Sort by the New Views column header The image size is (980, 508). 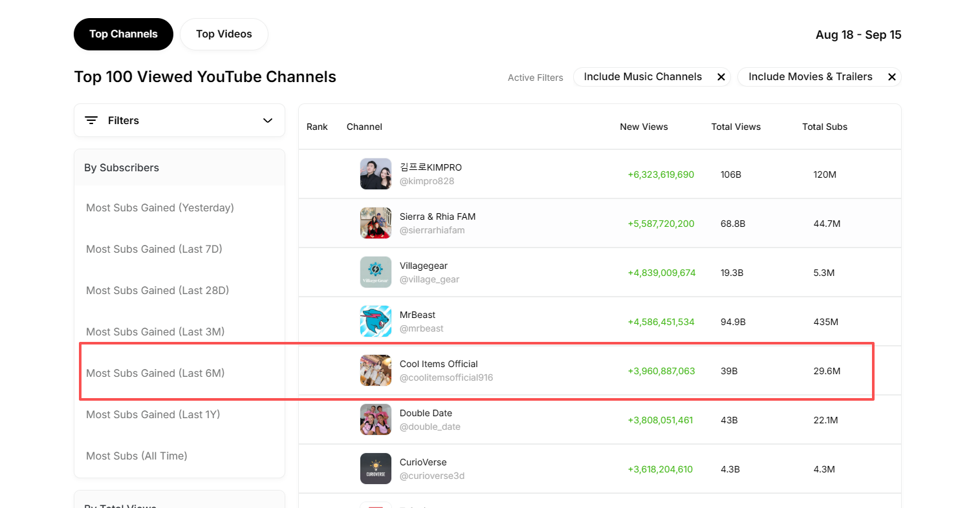coord(644,127)
